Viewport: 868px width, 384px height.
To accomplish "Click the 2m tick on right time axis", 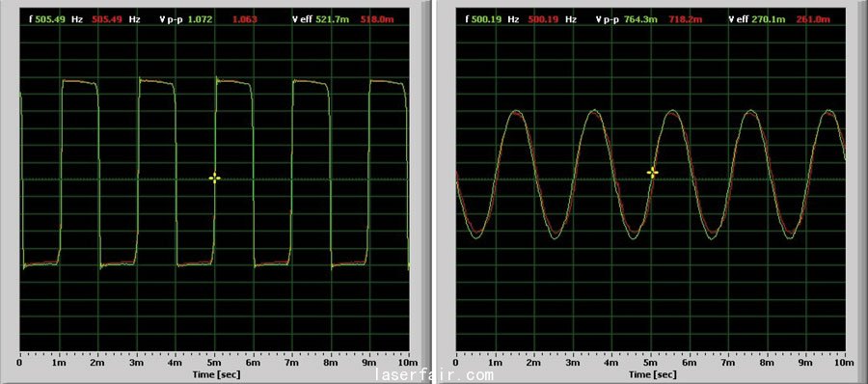I will tap(534, 363).
